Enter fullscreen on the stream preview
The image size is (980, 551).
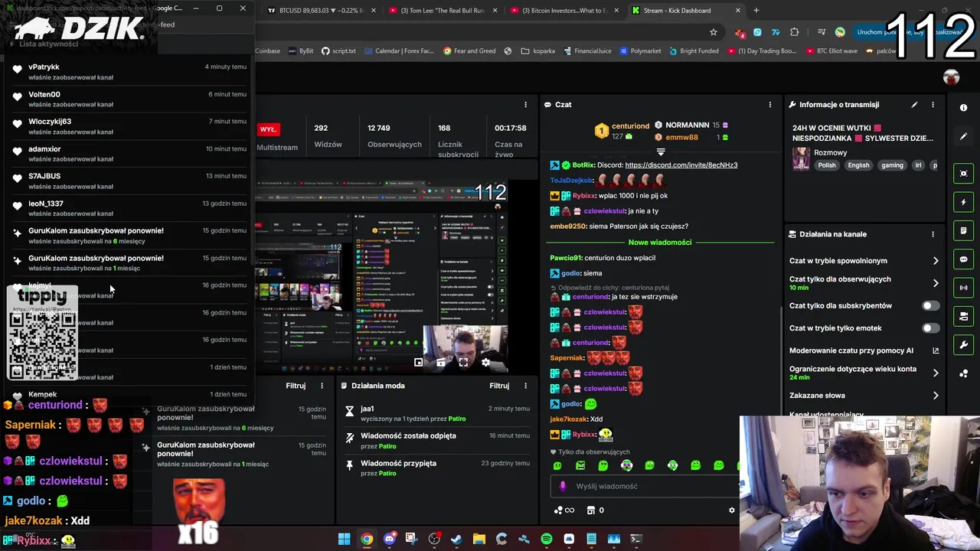(463, 363)
